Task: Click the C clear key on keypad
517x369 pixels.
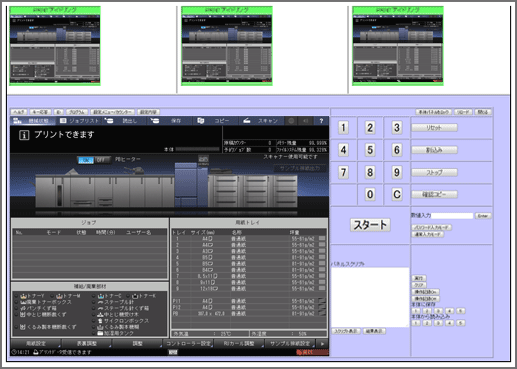Action: click(x=397, y=194)
